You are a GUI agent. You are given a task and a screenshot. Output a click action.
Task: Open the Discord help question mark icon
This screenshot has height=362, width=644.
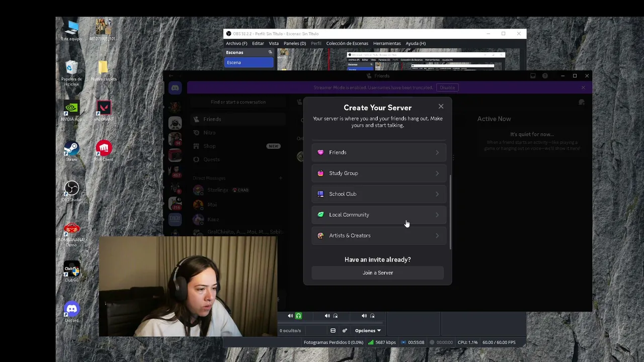(545, 76)
